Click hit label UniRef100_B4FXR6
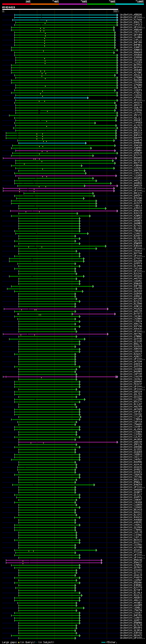The height and width of the screenshot is (644, 146). pos(131,42)
